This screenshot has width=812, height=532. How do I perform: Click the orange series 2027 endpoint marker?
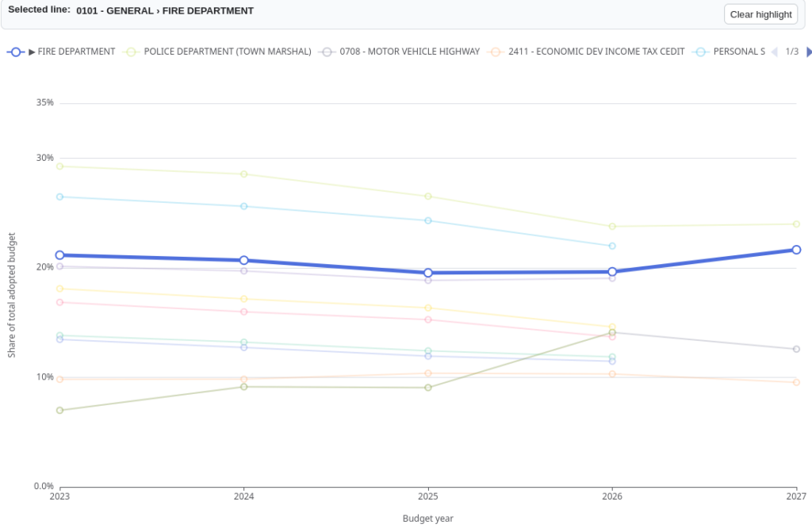pos(796,382)
